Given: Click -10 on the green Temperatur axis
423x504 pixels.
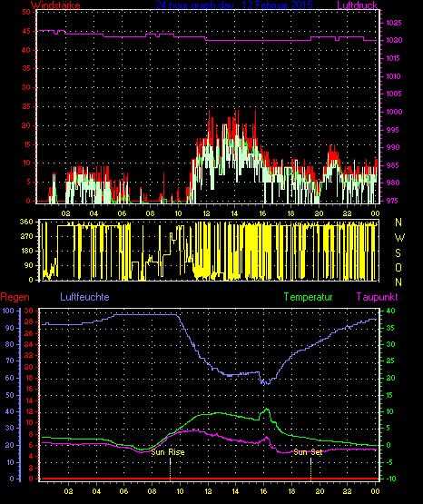Looking at the screenshot, I should (391, 479).
